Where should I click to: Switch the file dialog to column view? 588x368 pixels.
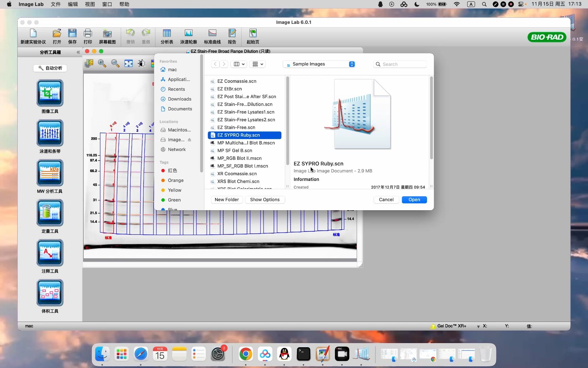click(x=237, y=64)
